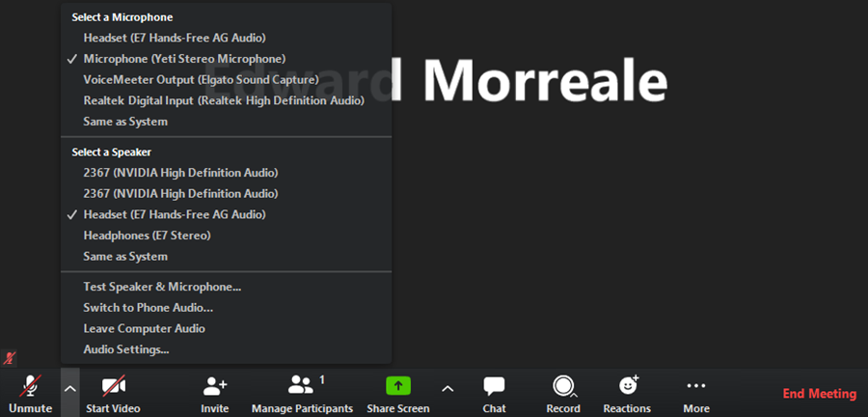
Task: Click the red End Meeting button
Action: [819, 394]
